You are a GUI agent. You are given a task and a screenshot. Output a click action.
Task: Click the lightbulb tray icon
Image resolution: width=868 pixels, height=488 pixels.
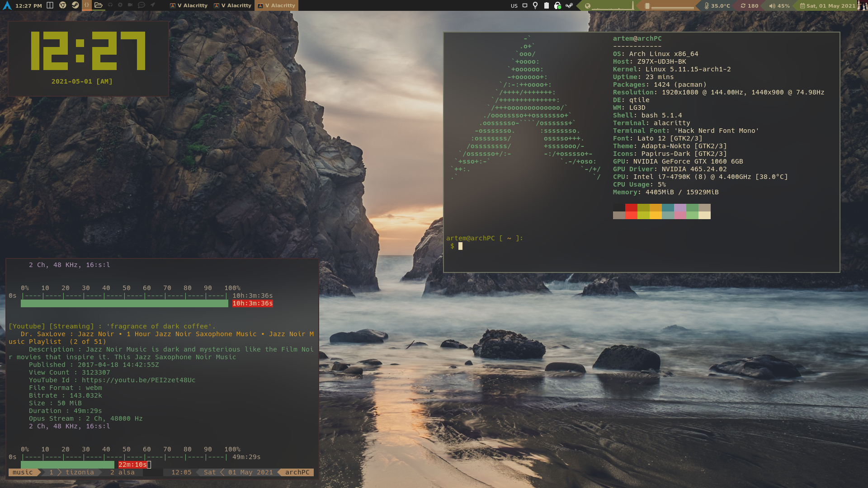point(535,6)
